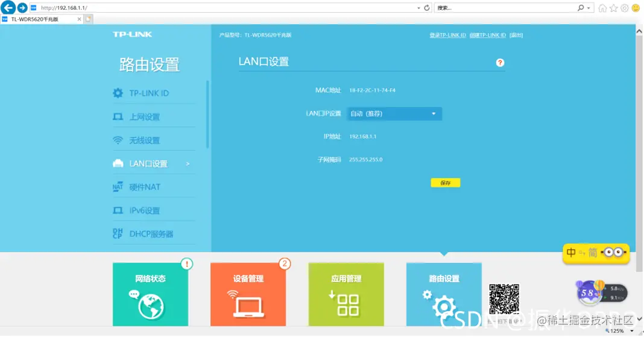
Task: Click the sidebar menu scrollbar
Action: pyautogui.click(x=207, y=115)
